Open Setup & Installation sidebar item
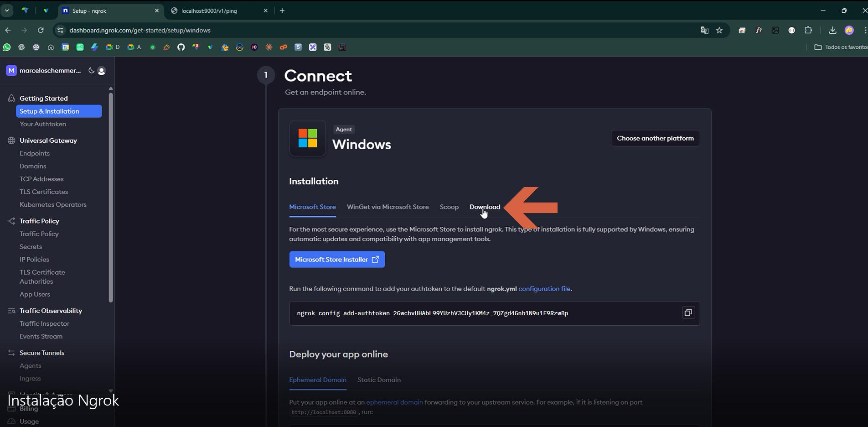This screenshot has width=868, height=427. 59,111
